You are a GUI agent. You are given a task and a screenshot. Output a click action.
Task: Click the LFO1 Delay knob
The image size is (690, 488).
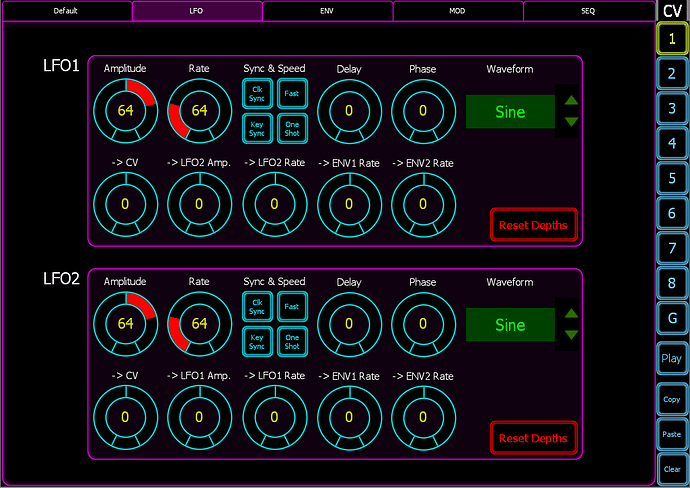coord(349,111)
